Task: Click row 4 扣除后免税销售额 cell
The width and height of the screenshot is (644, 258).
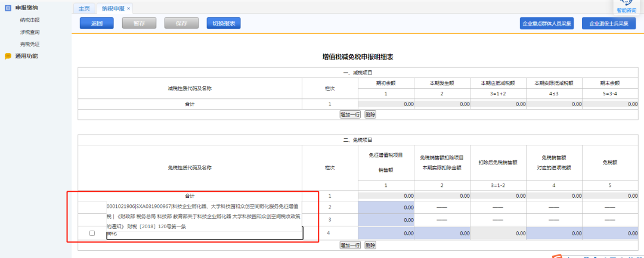Action: 498,233
